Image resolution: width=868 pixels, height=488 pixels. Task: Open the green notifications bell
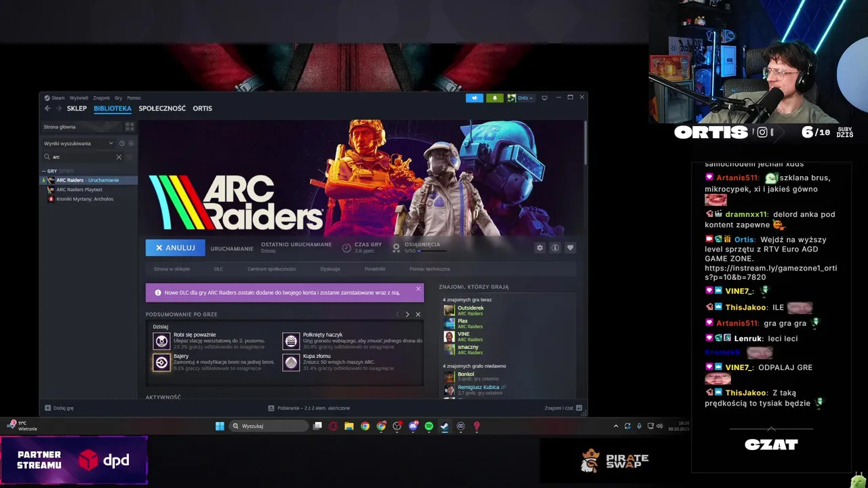tap(494, 98)
